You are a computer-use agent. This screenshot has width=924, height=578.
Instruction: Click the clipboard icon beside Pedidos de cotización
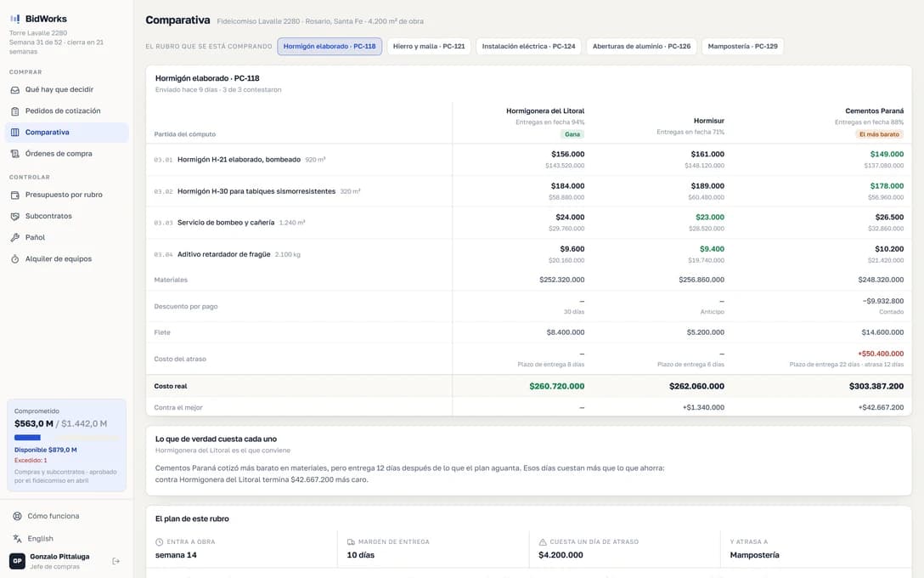pyautogui.click(x=15, y=110)
